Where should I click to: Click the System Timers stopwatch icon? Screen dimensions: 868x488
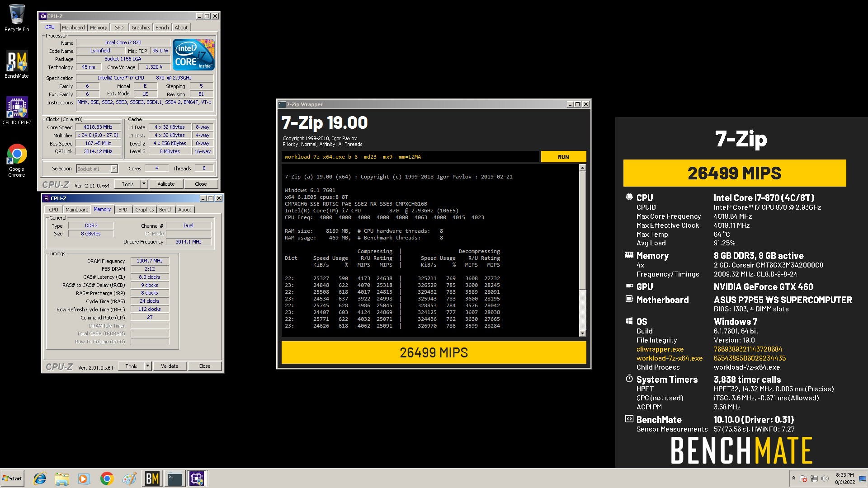click(629, 379)
